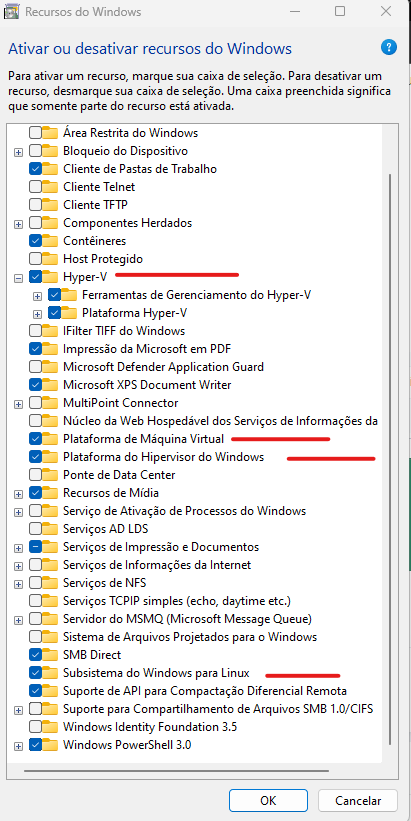The image size is (411, 821).
Task: Click the Cancelar button
Action: click(358, 801)
